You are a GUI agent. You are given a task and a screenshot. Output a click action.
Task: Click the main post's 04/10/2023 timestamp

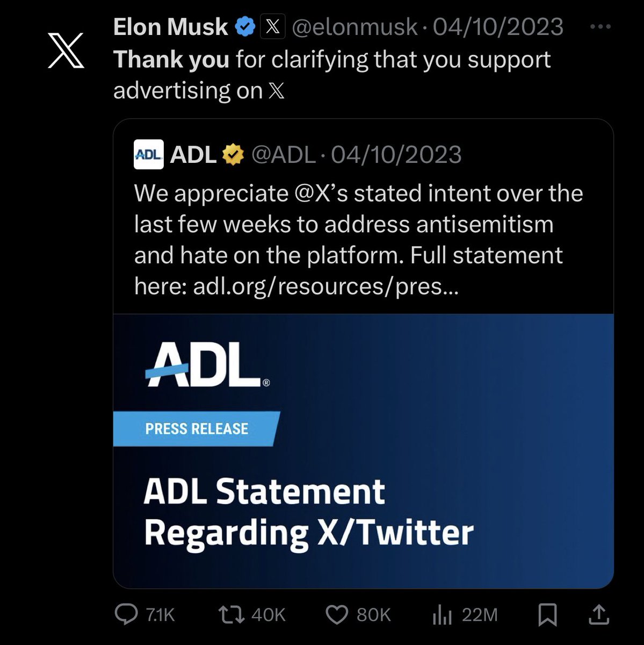pos(498,27)
